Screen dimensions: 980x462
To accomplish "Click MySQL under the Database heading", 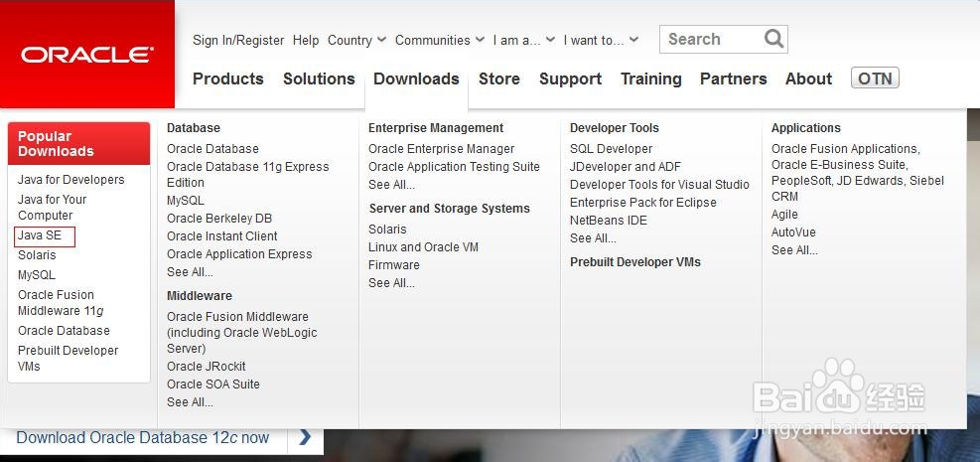I will [186, 201].
